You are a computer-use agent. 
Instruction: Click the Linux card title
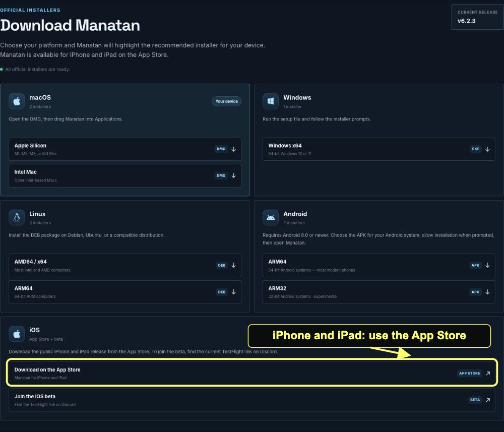pyautogui.click(x=37, y=214)
